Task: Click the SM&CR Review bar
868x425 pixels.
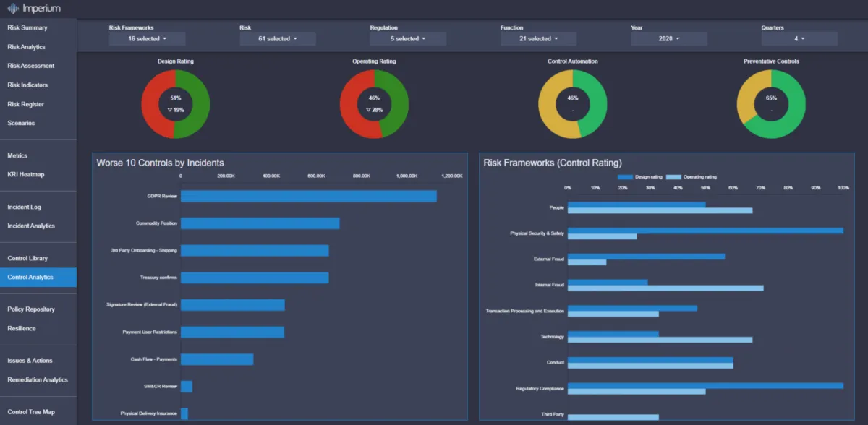Action: tap(187, 387)
